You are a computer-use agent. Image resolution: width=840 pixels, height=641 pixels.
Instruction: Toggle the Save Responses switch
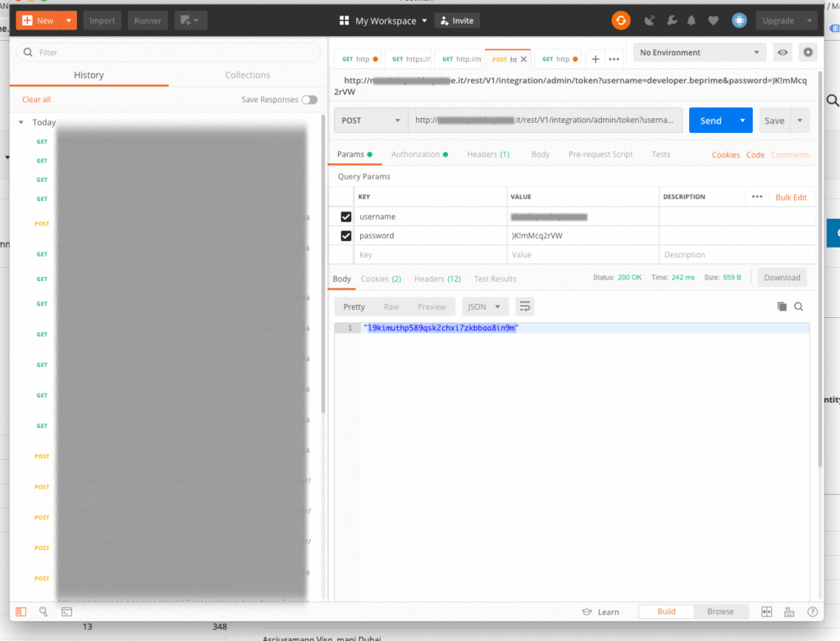(x=309, y=100)
